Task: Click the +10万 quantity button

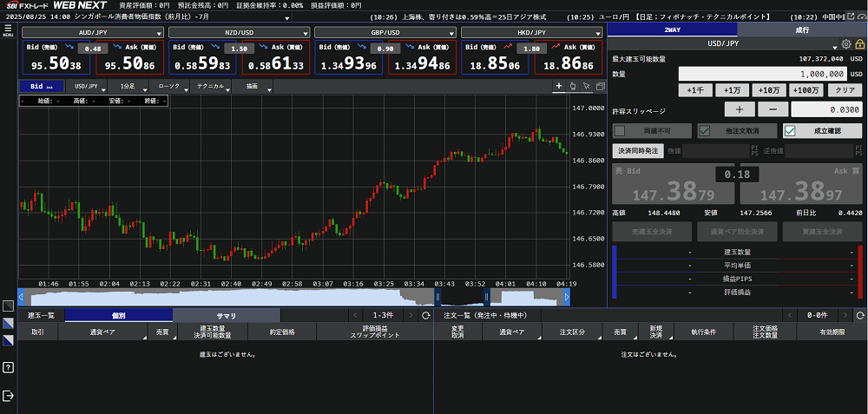Action: (767, 90)
